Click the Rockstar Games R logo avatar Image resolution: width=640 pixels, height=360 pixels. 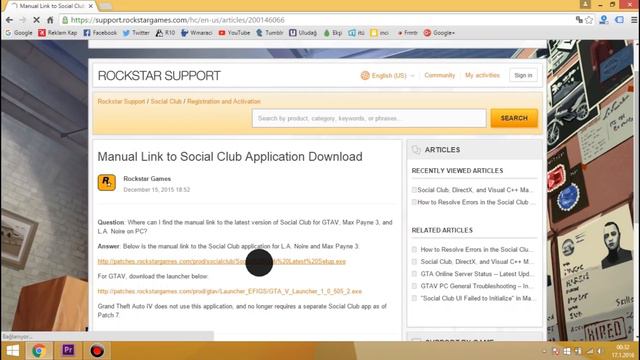coord(107,182)
